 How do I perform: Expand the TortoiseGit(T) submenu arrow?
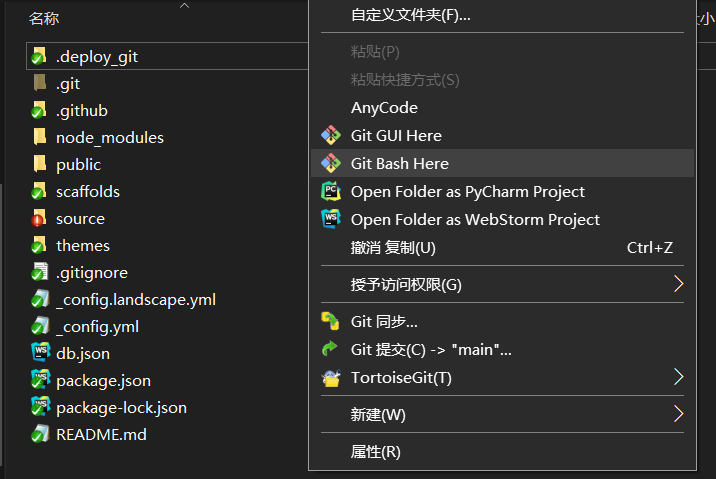679,377
